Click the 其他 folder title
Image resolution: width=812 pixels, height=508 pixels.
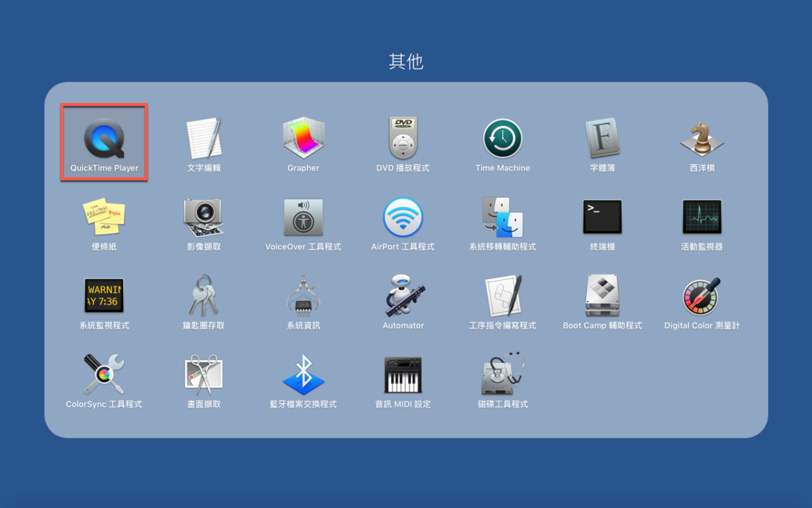[406, 62]
